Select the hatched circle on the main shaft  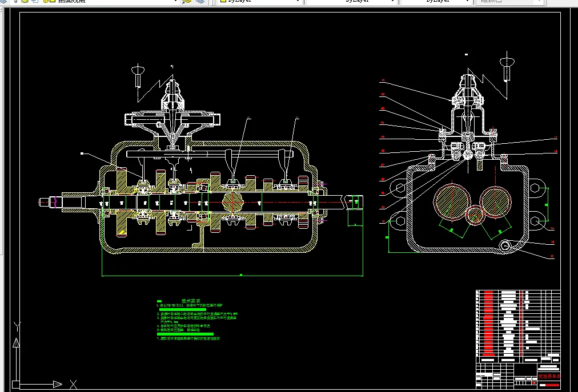point(233,202)
